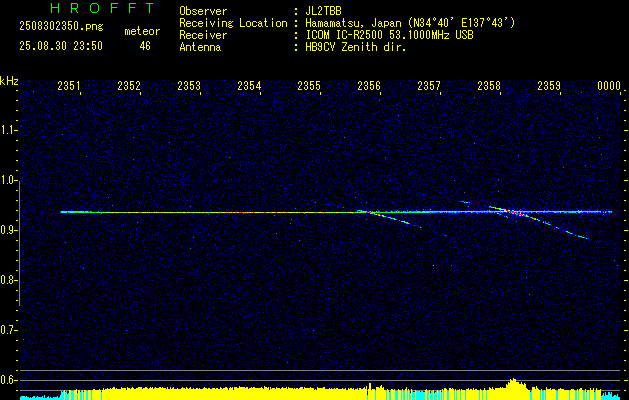The width and height of the screenshot is (629, 400).
Task: Click the Receiver label
Action: coord(203,35)
